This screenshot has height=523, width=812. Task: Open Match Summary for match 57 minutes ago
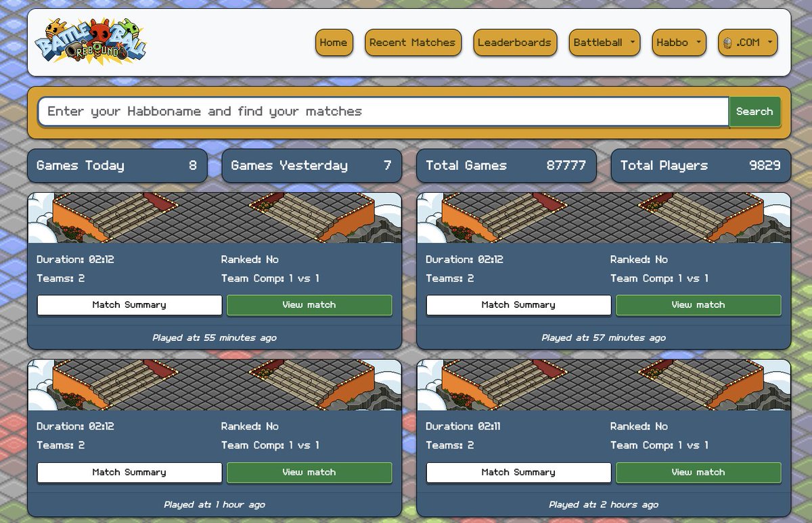point(518,305)
